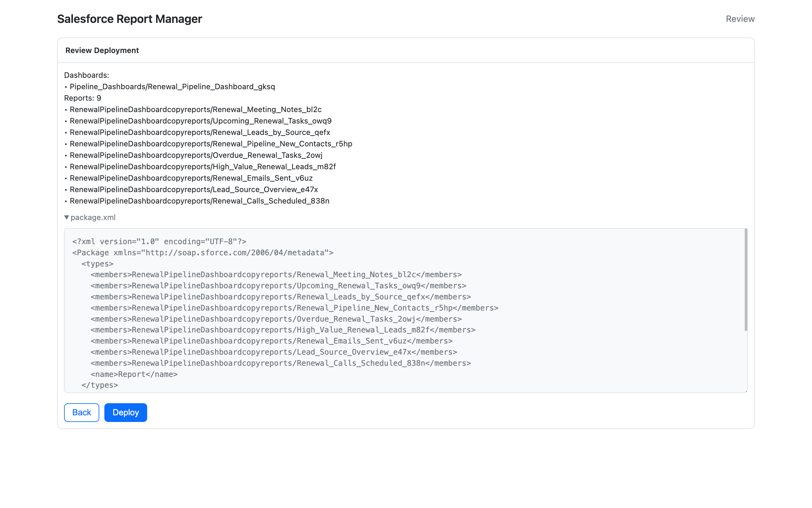Click the opening <types> tag line

pos(97,264)
